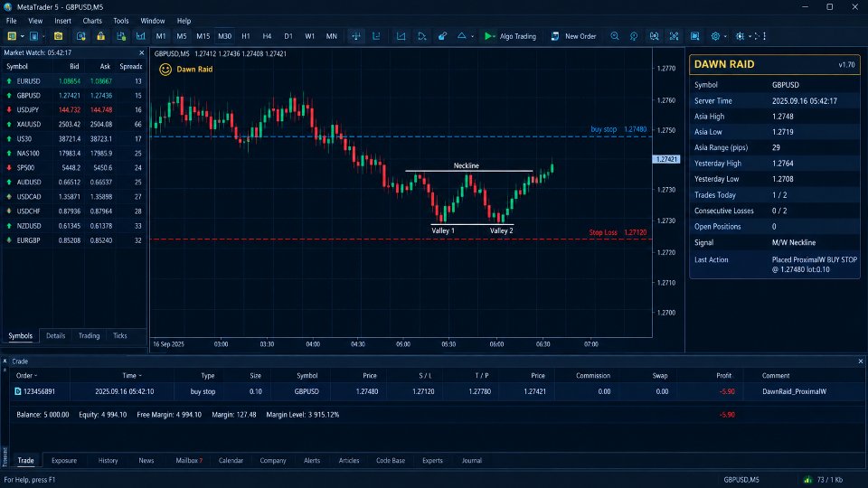Click the new chart icon in toolbar
Viewport: 868px width, 488px height.
pyautogui.click(x=12, y=36)
